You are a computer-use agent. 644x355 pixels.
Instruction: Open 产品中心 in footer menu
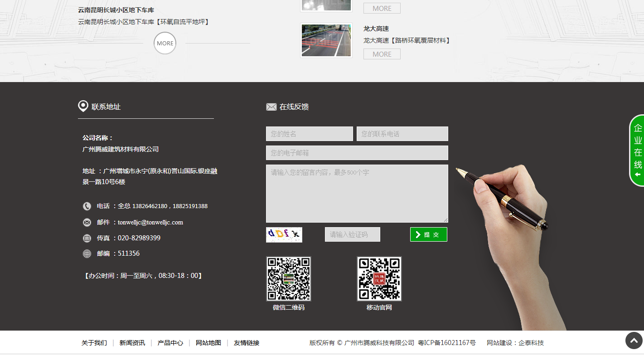[170, 343]
